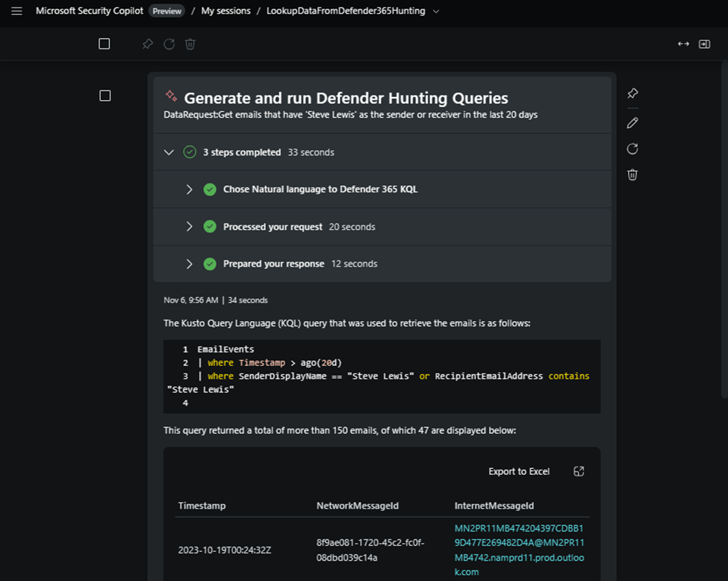Go to My sessions breadcrumb
Image resolution: width=728 pixels, height=581 pixels.
point(225,11)
